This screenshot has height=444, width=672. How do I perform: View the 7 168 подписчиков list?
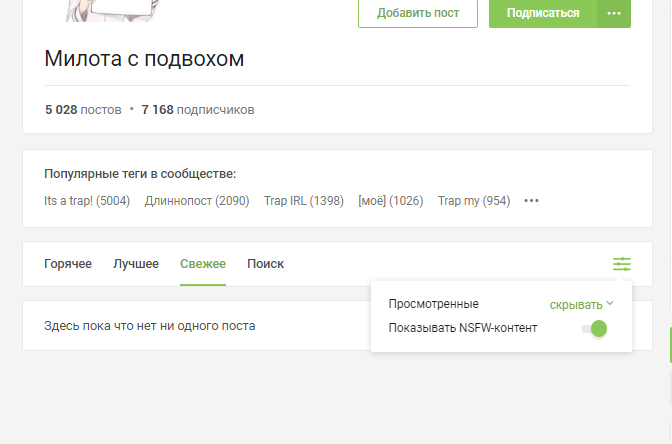click(198, 109)
